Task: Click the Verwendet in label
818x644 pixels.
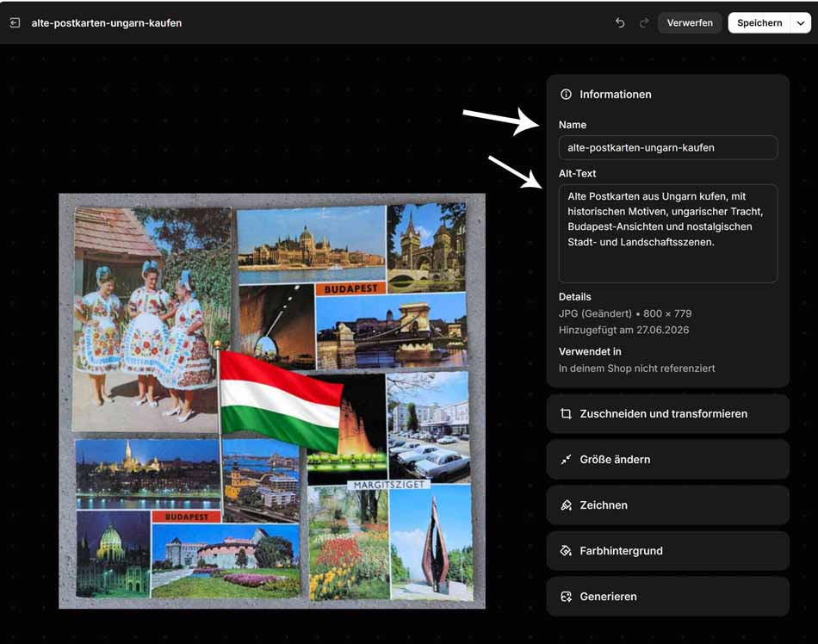Action: coord(590,351)
